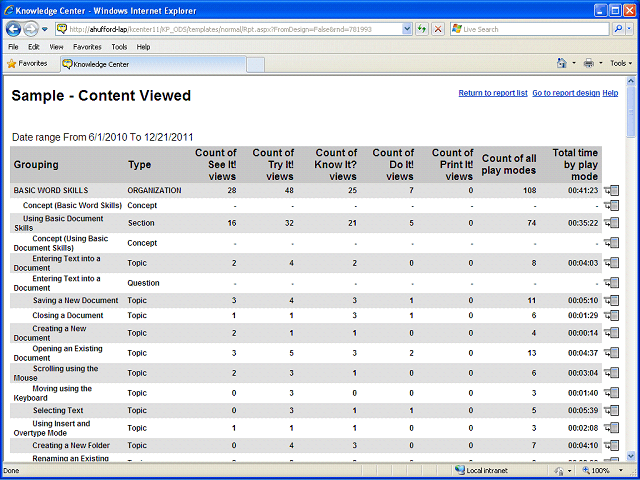
Task: Open drill-down icon for Concept (Basic Word Skills) row
Action: pos(612,205)
